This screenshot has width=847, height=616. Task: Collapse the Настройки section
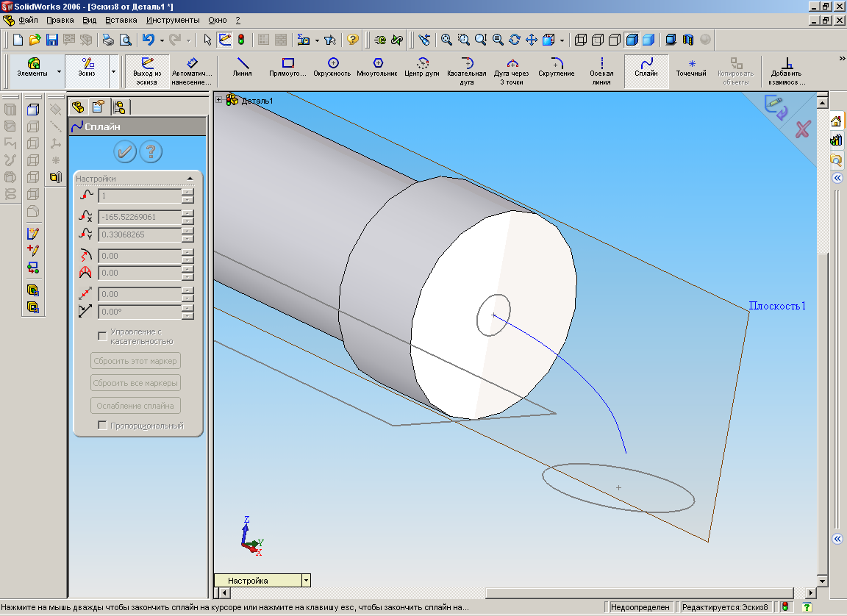190,178
